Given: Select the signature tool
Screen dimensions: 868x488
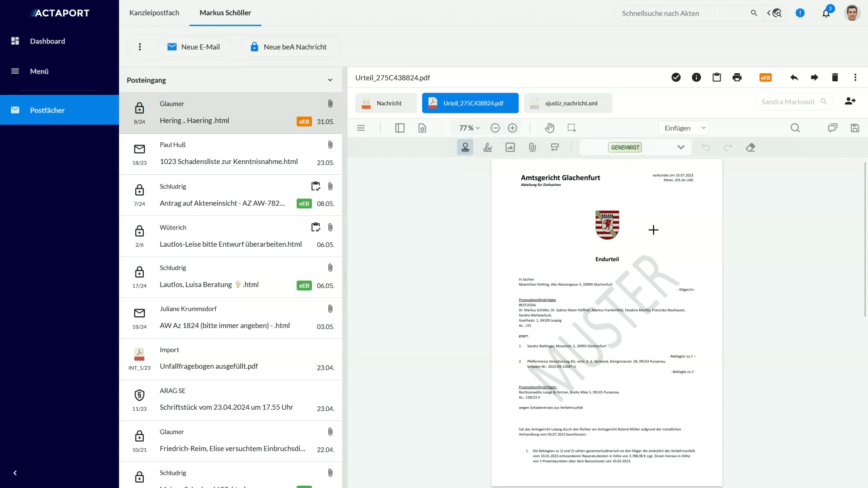Looking at the screenshot, I should click(487, 147).
